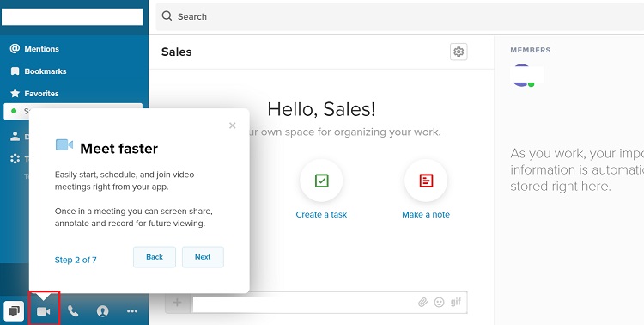The width and height of the screenshot is (644, 325).
Task: Click the MEMBERS panel header
Action: click(531, 50)
